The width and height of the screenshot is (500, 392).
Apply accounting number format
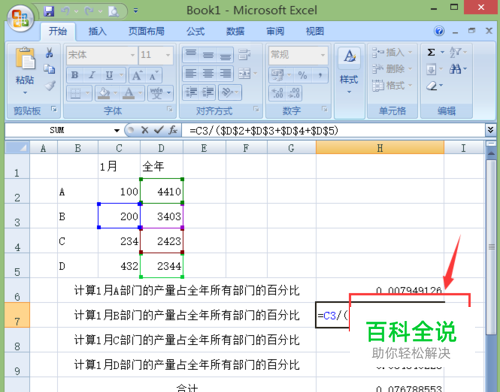[277, 75]
